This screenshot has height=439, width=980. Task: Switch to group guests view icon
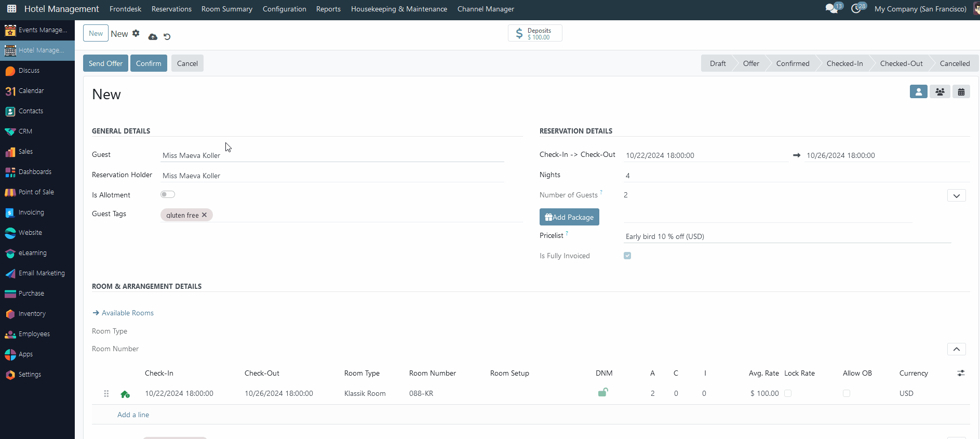point(940,91)
